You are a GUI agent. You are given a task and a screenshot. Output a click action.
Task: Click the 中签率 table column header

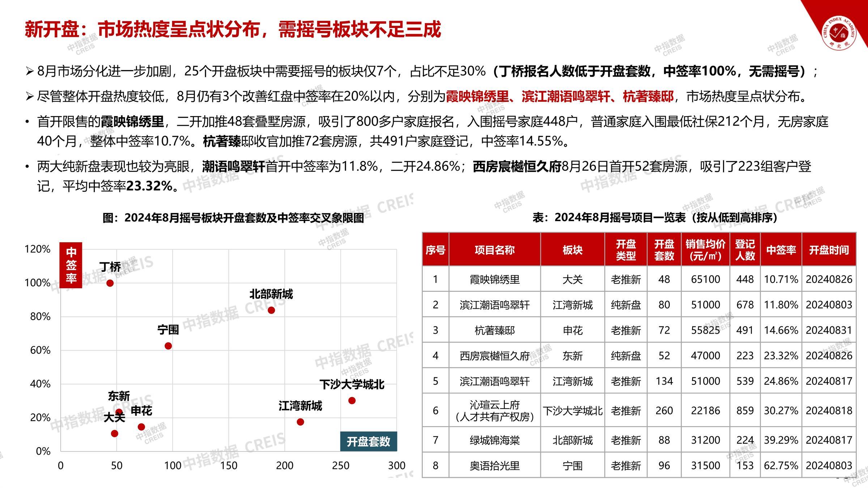click(x=781, y=250)
